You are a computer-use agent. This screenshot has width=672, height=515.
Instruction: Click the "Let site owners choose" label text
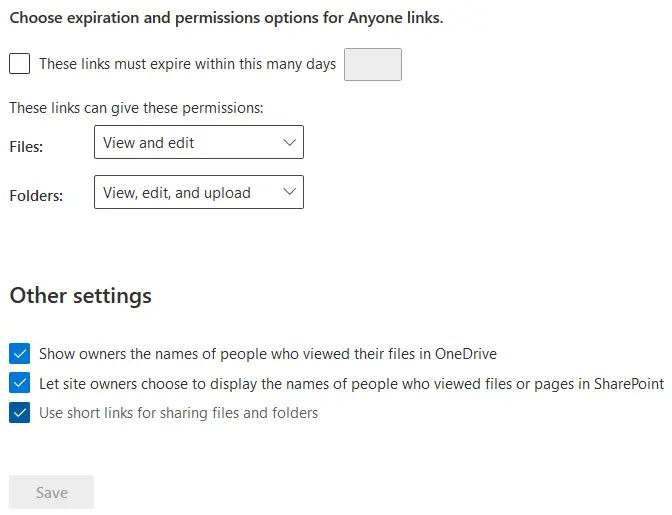(350, 383)
